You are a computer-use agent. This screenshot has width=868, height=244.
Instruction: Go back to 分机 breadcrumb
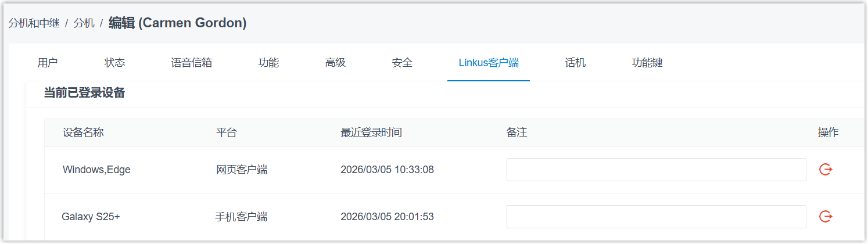pos(84,23)
